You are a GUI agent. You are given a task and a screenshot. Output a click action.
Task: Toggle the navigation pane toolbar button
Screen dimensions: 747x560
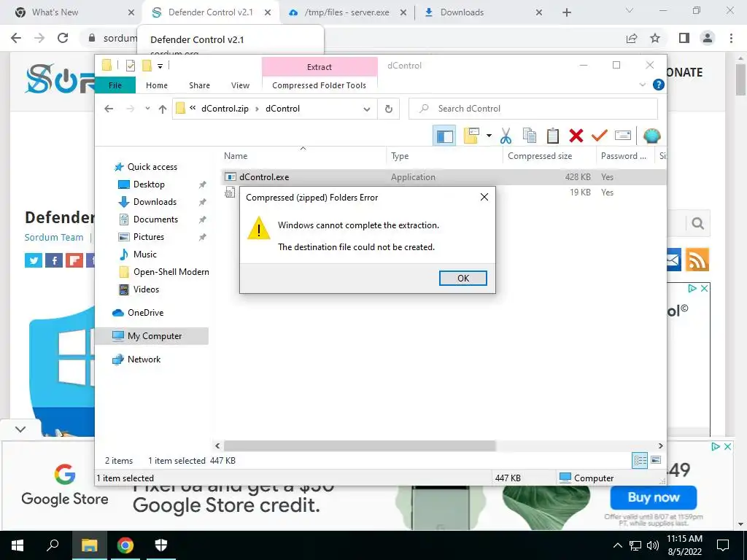pyautogui.click(x=444, y=136)
